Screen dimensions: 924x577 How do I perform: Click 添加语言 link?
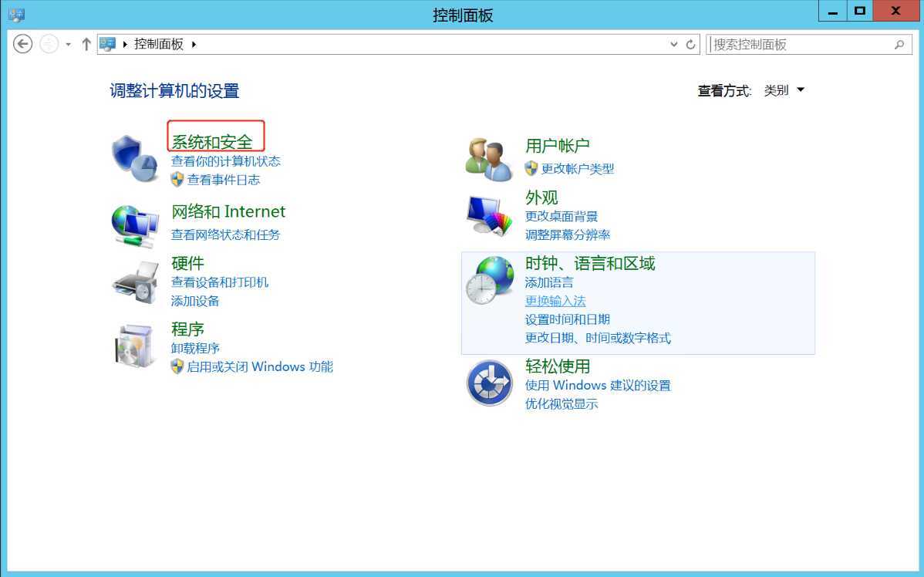pyautogui.click(x=549, y=282)
